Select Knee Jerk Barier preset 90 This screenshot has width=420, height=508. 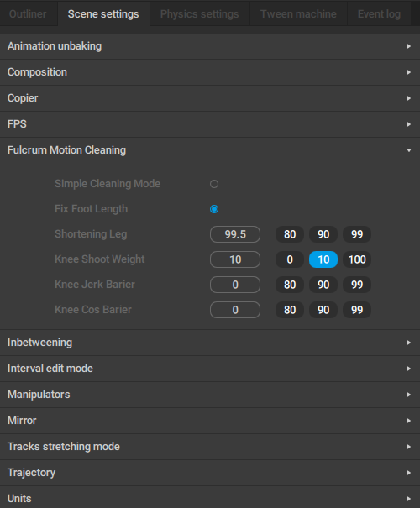323,285
